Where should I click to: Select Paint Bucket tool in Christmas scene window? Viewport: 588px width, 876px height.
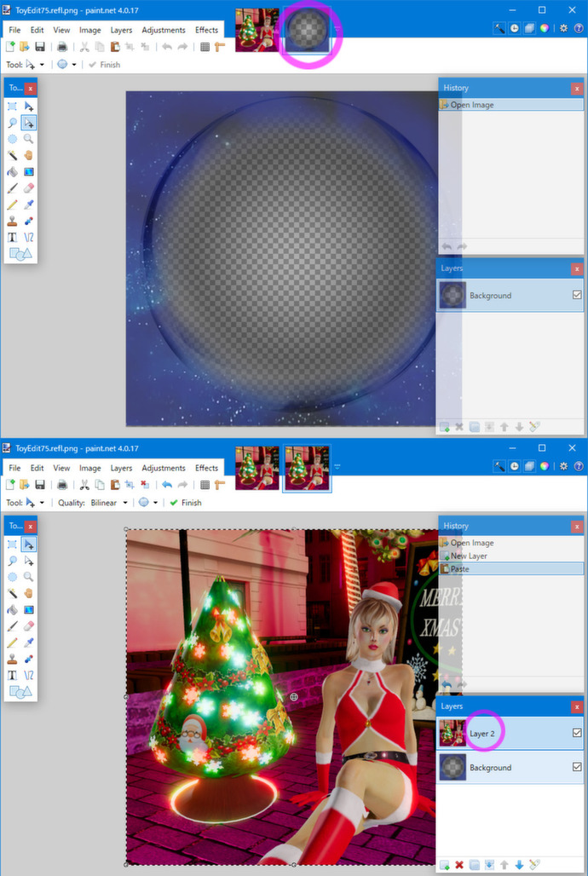12,609
